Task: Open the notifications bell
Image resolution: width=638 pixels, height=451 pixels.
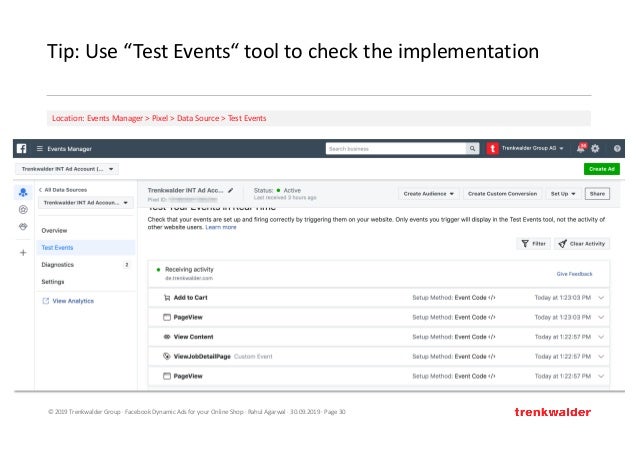Action: coord(581,149)
